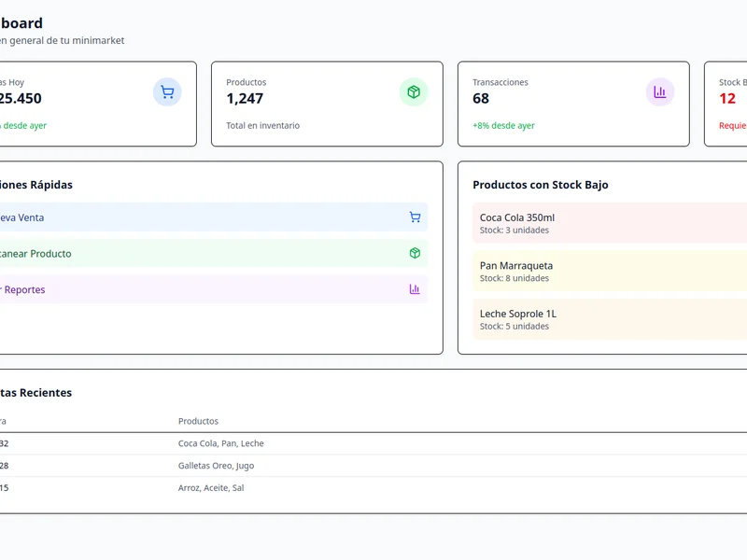Click the Transacciones count 68
The width and height of the screenshot is (747, 560).
point(481,99)
